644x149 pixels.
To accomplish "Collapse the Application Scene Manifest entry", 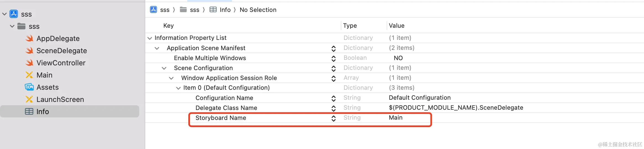I will tap(157, 48).
